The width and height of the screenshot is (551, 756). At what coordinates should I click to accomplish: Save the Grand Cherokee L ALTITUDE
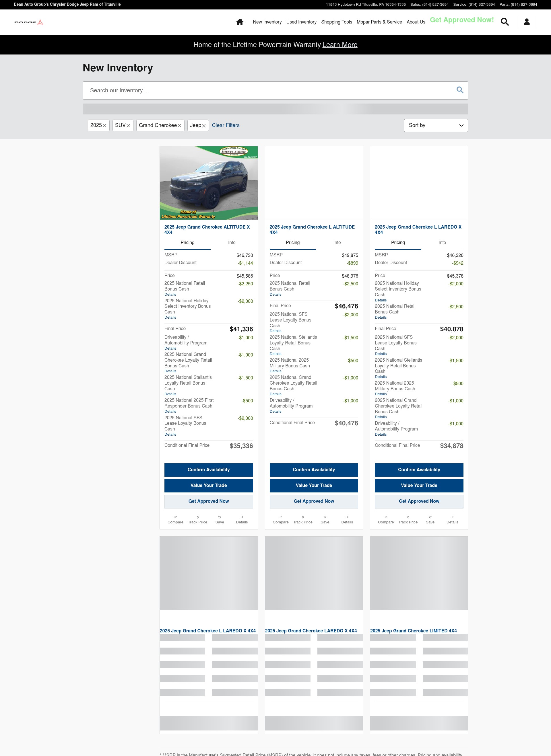pos(325,520)
